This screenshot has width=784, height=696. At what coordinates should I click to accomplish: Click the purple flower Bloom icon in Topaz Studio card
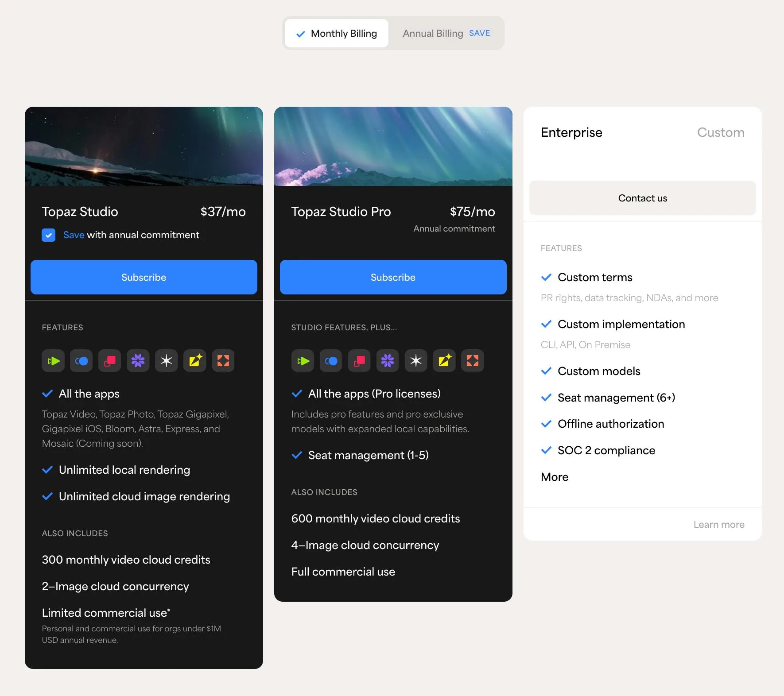(x=138, y=361)
